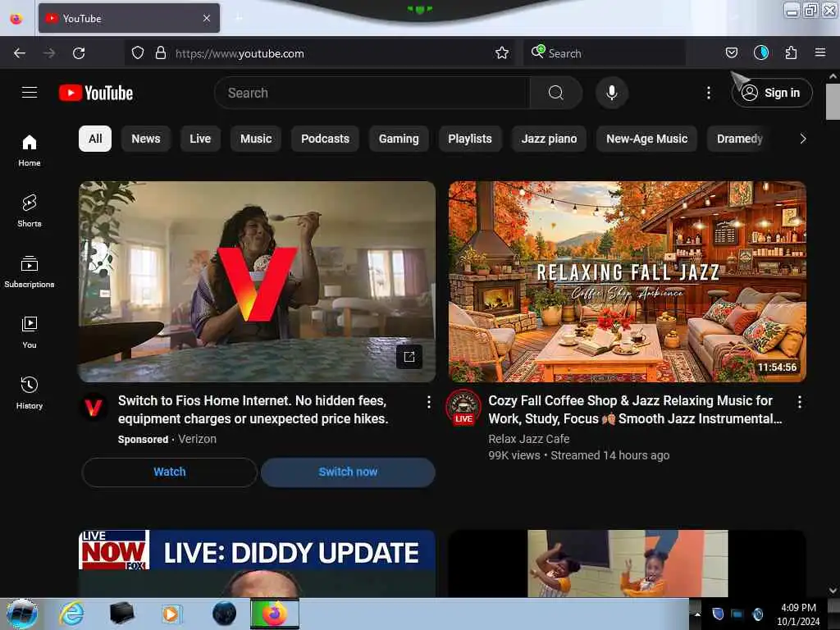Click scrollbar down arrow
The image size is (840, 630).
click(833, 591)
